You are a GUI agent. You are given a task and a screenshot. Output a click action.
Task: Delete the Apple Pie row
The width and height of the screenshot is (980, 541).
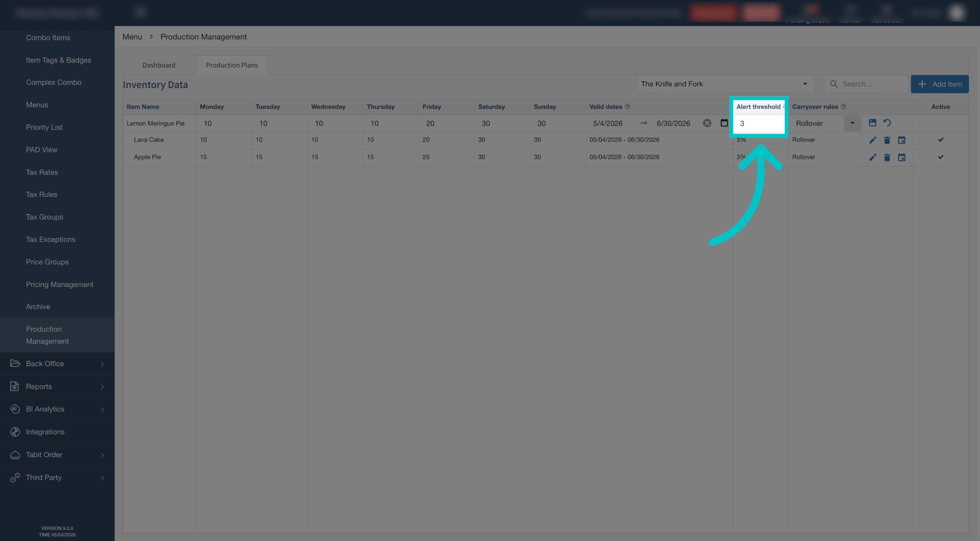(887, 157)
